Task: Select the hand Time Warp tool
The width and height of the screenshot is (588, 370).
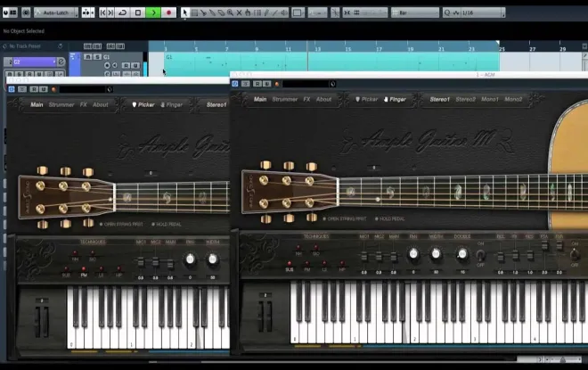Action: (x=248, y=12)
